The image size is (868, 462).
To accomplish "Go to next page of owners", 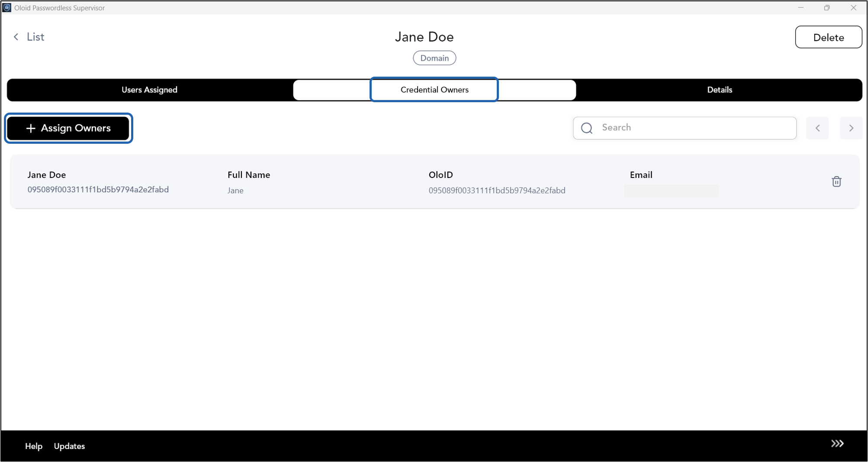I will pyautogui.click(x=851, y=128).
